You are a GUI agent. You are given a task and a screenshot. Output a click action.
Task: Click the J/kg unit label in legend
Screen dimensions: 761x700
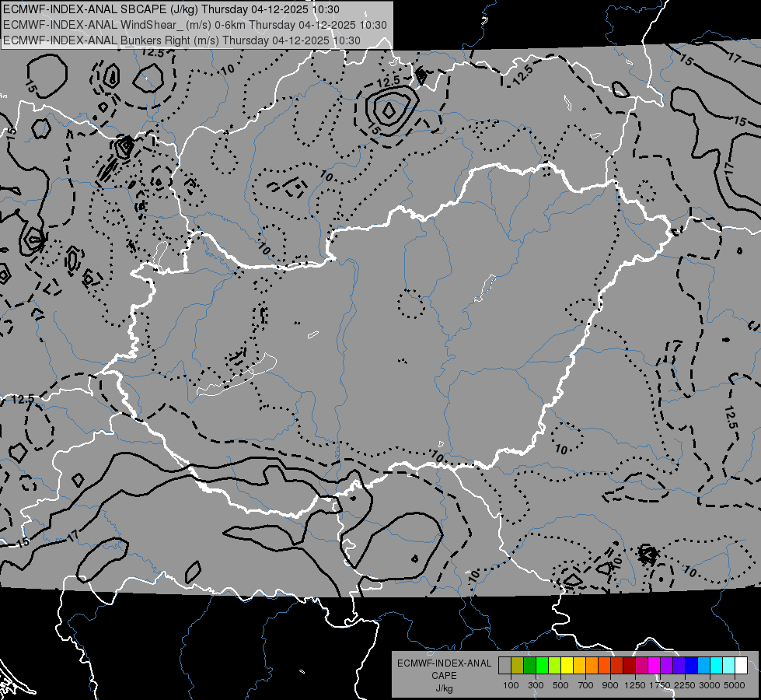click(x=444, y=688)
